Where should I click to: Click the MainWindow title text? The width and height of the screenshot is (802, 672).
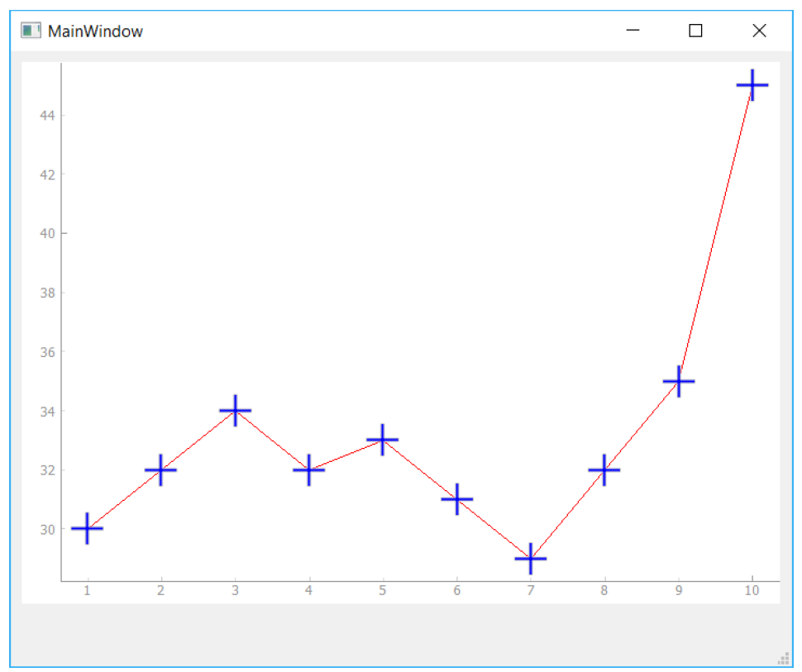click(95, 31)
